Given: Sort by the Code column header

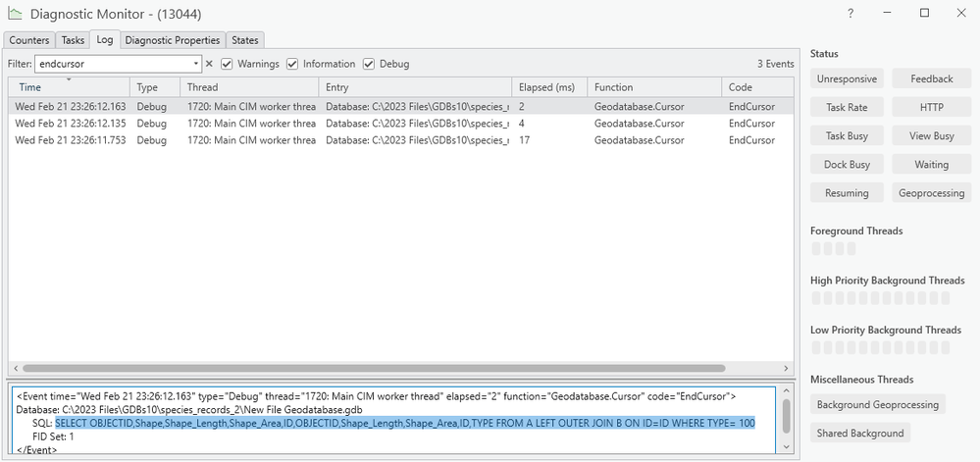Looking at the screenshot, I should 757,87.
